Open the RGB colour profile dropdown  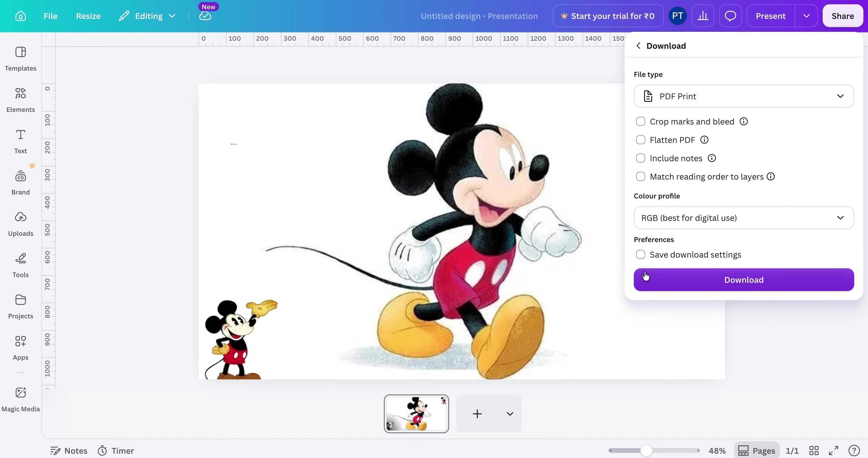click(744, 218)
